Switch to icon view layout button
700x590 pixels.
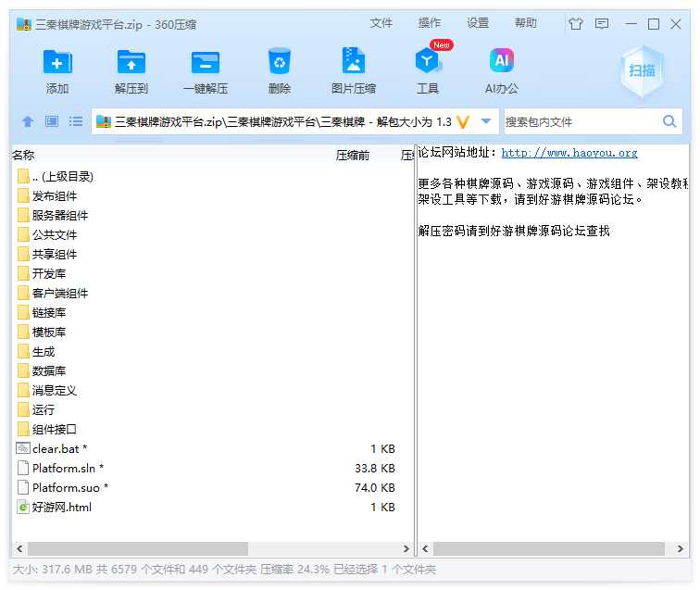(x=52, y=121)
